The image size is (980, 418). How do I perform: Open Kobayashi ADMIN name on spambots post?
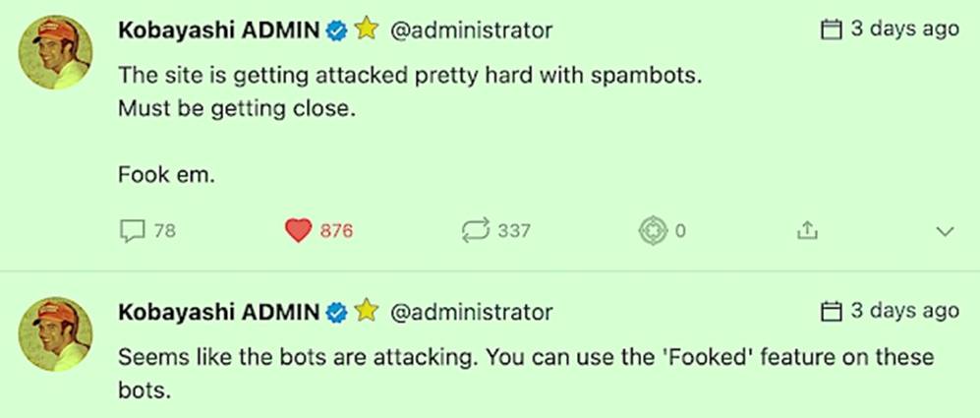click(x=218, y=30)
